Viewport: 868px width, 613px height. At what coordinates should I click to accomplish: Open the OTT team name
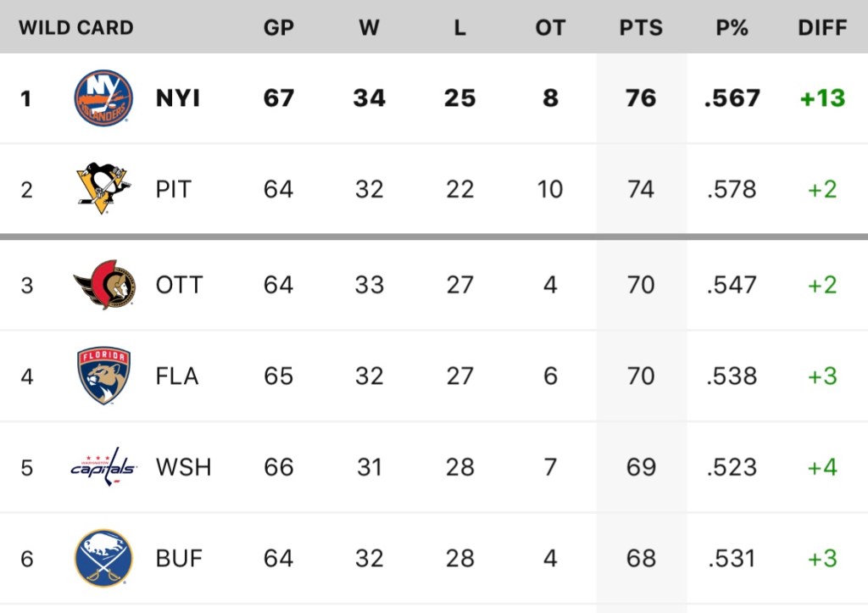(x=179, y=285)
